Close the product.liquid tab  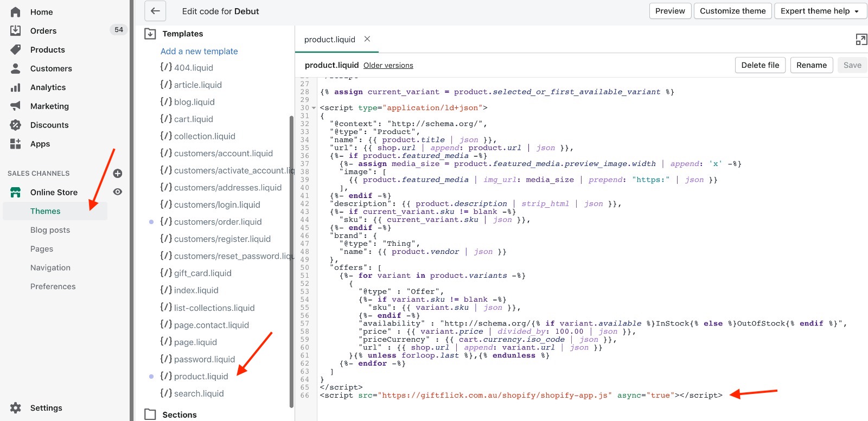click(x=367, y=39)
